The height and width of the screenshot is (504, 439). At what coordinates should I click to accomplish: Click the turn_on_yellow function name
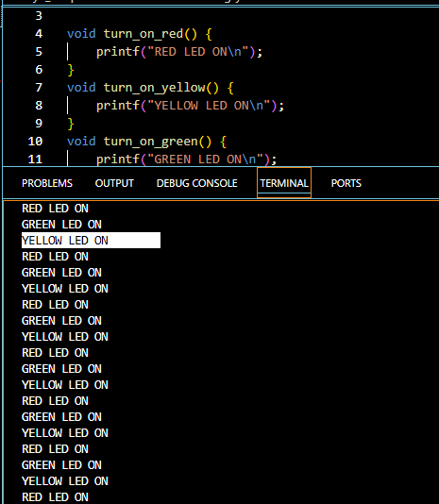click(154, 88)
